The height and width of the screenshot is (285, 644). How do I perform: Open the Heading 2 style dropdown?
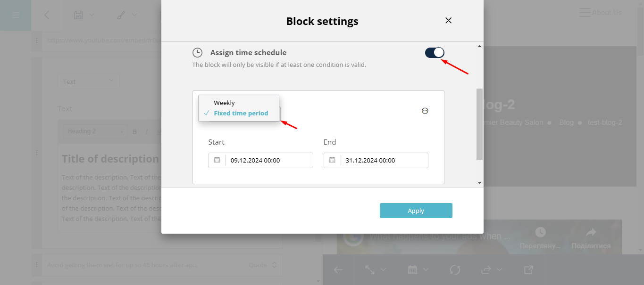(96, 131)
